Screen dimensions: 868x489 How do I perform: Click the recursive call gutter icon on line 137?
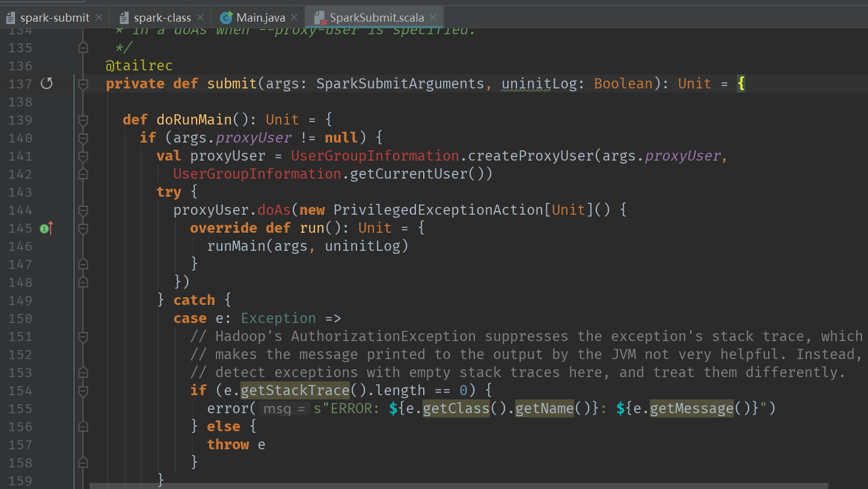coord(46,83)
